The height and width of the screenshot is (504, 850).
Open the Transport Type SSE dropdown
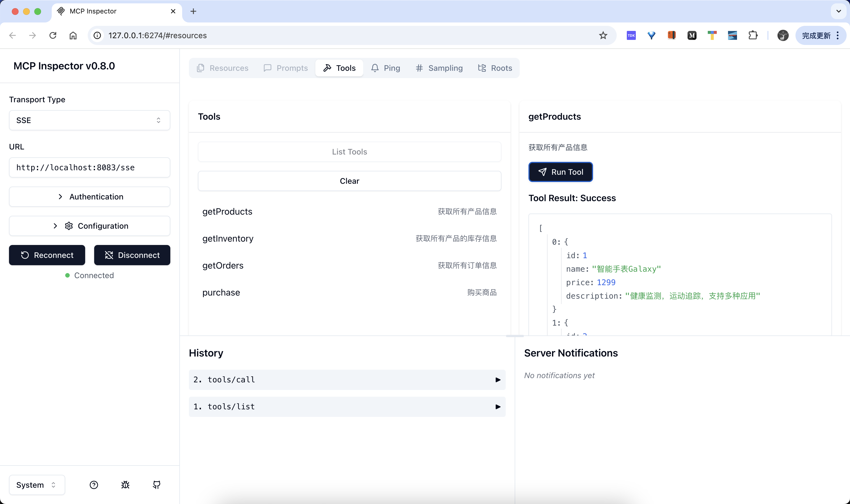point(89,120)
